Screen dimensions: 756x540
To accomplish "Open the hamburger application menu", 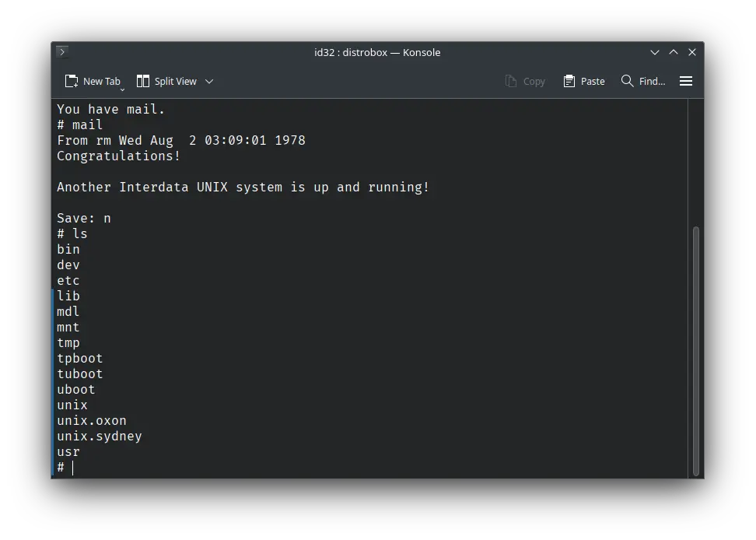I will 685,81.
